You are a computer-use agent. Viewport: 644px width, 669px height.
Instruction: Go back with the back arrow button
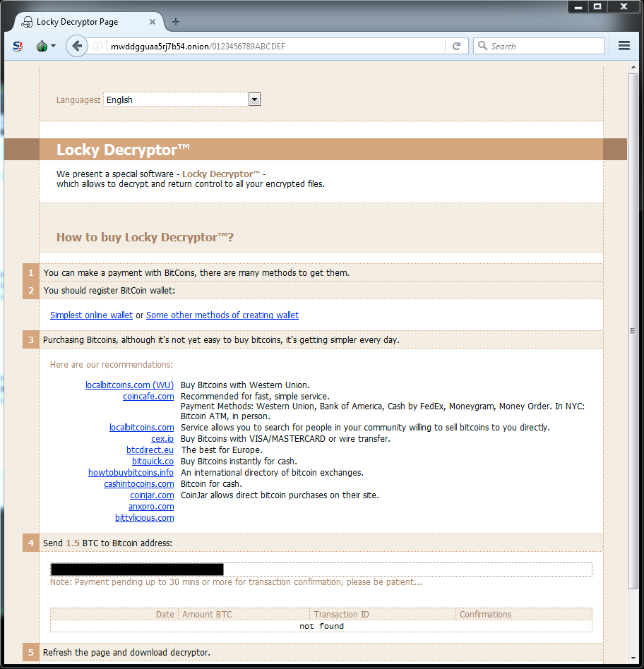(x=77, y=46)
